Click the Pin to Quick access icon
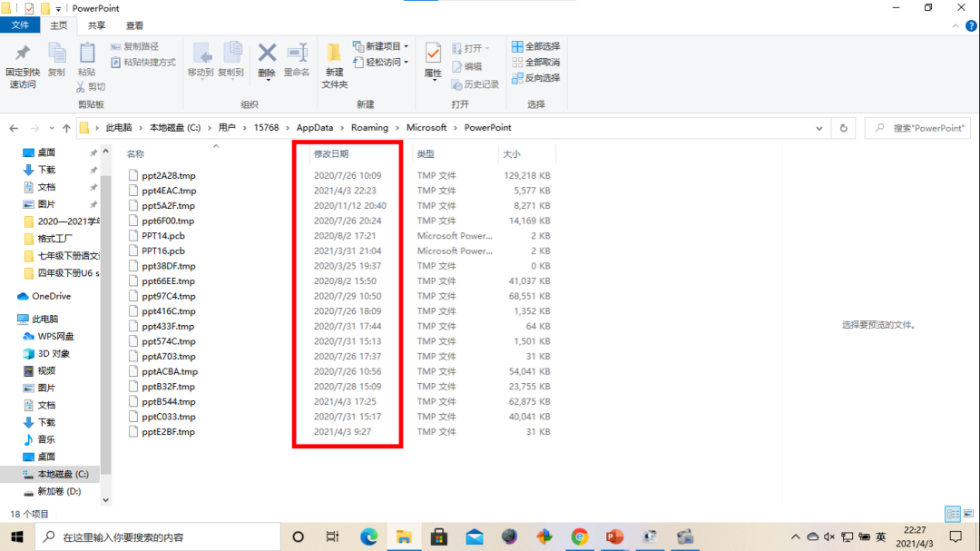 pyautogui.click(x=23, y=54)
